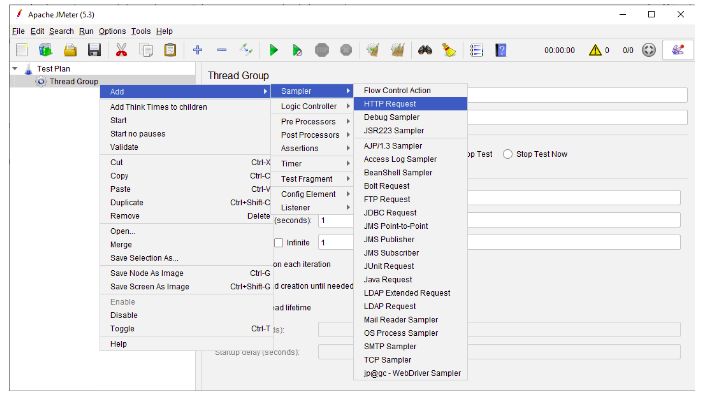This screenshot has width=701, height=398.
Task: Click the Clear broom icon
Action: pos(373,50)
